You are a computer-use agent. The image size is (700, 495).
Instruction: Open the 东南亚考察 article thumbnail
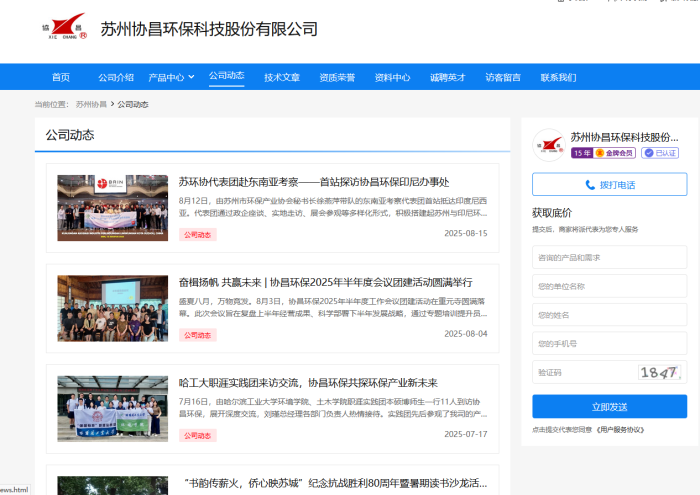click(x=112, y=208)
